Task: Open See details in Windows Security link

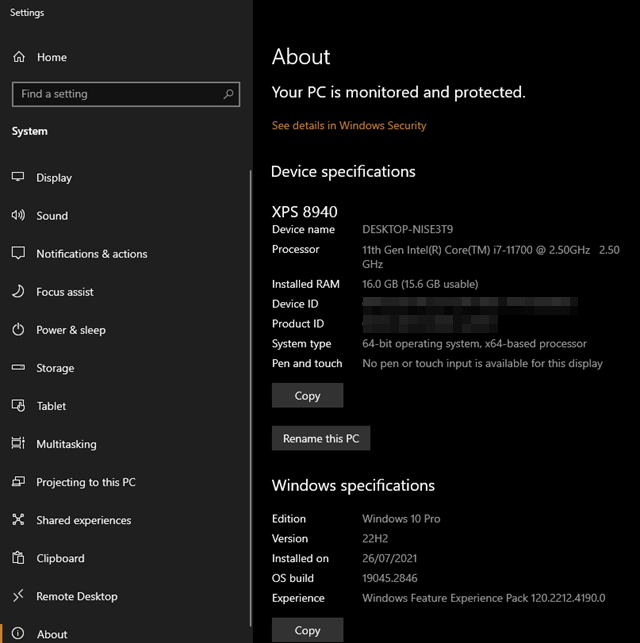Action: [349, 125]
